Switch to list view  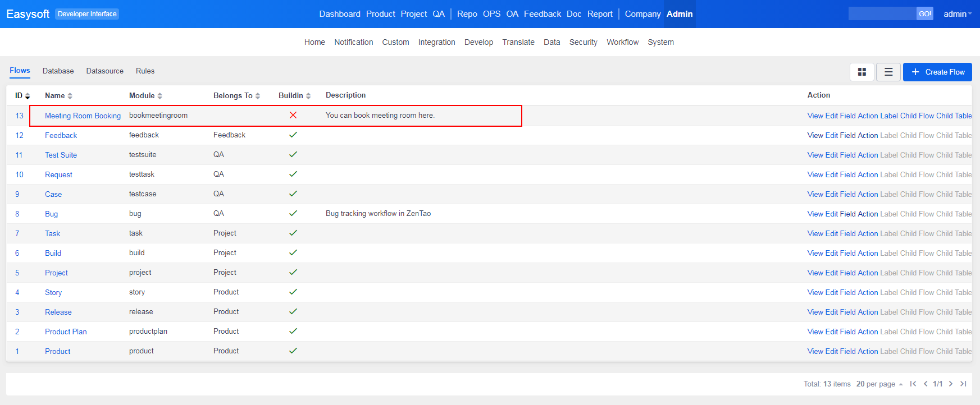(x=888, y=72)
